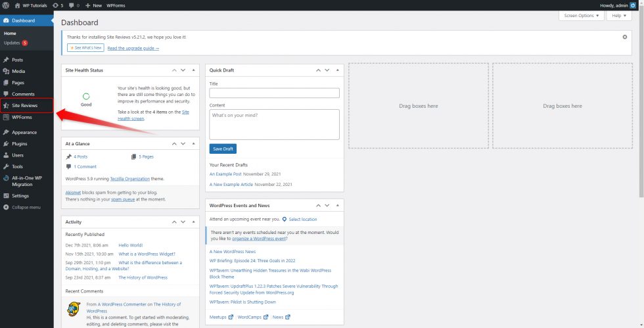Click the WPForms icon in sidebar
Viewport: 644px width, 328px height.
[x=6, y=117]
